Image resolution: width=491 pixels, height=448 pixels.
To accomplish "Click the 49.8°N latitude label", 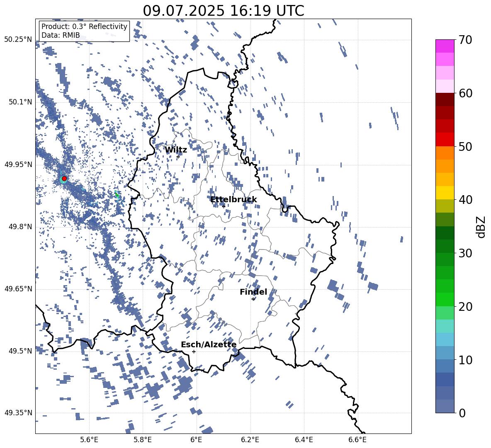I will 20,227.
